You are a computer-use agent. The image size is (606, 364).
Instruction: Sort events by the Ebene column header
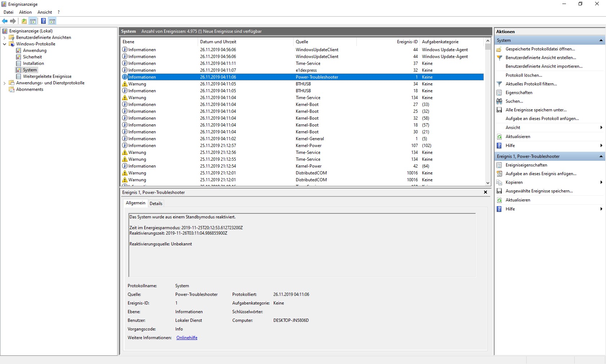coord(159,42)
